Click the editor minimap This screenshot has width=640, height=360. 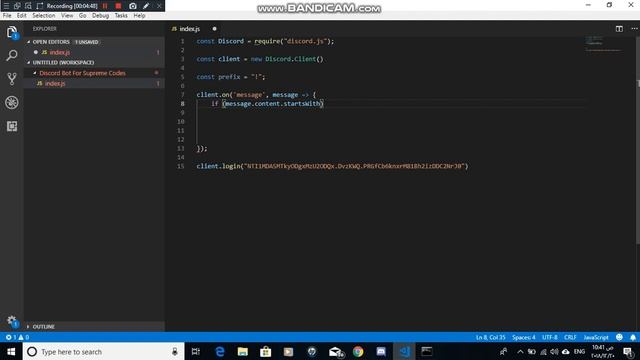604,45
